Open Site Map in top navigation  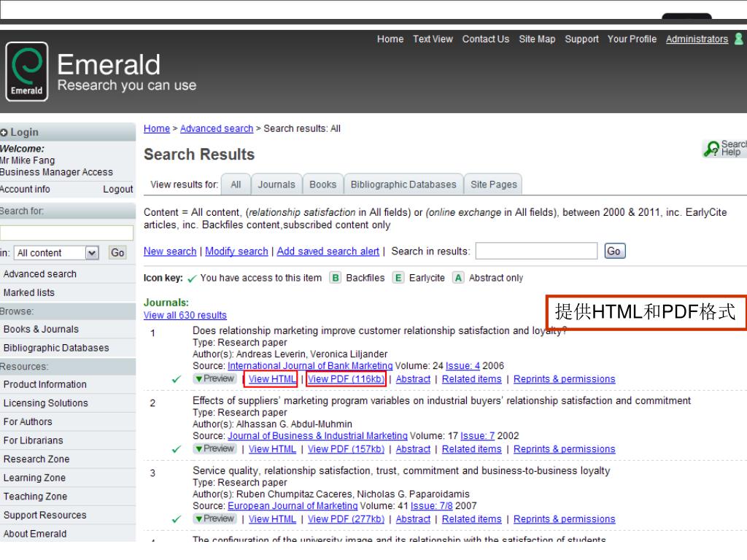coord(537,39)
